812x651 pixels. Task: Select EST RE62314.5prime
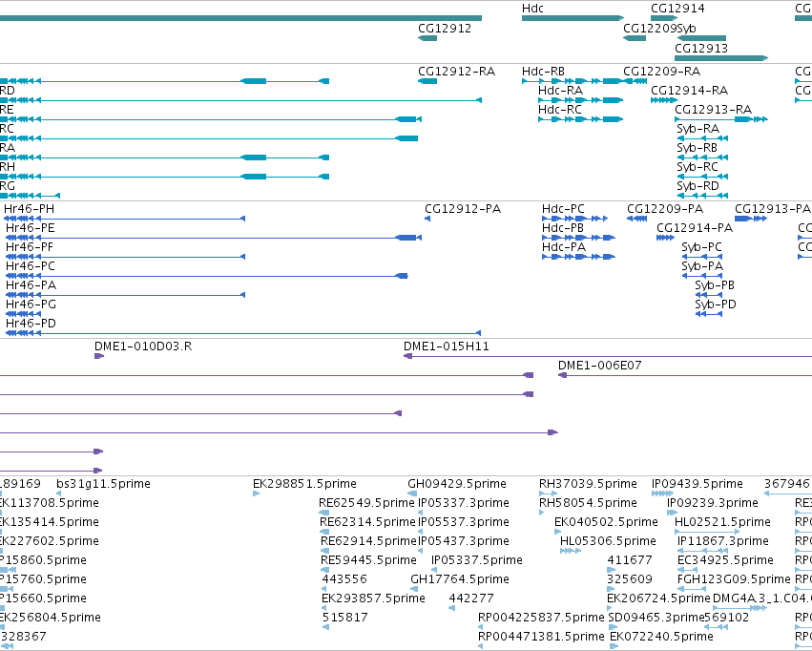click(367, 522)
